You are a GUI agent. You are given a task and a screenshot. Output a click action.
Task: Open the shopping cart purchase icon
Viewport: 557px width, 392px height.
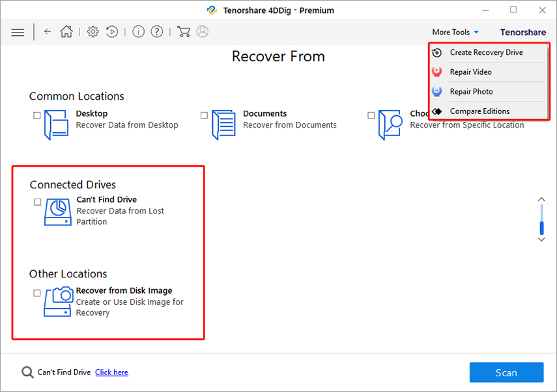tap(183, 32)
